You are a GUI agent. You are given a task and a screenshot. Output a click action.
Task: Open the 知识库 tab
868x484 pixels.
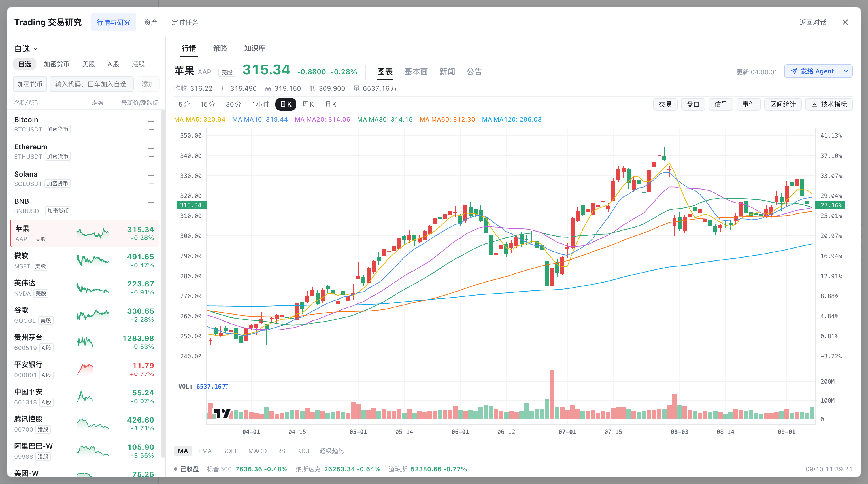click(x=254, y=48)
